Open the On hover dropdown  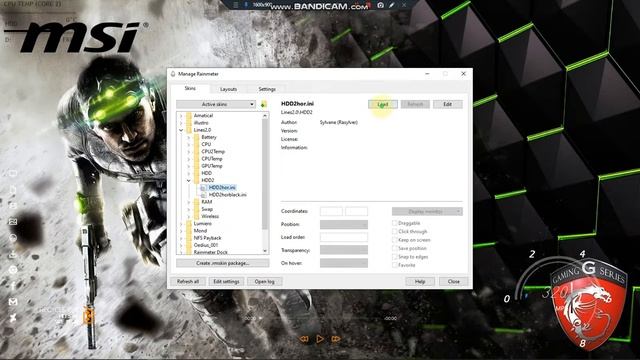344,263
